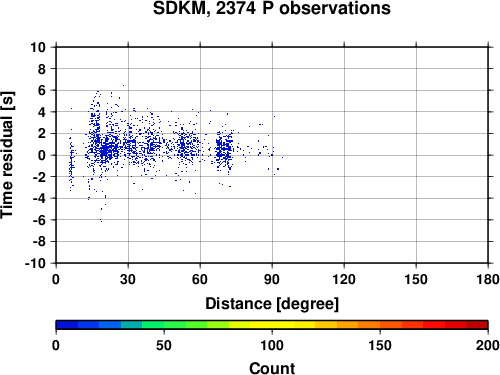Viewport: 500px width, 375px height.
Task: Click y-axis tick label '2'
Action: [41, 134]
